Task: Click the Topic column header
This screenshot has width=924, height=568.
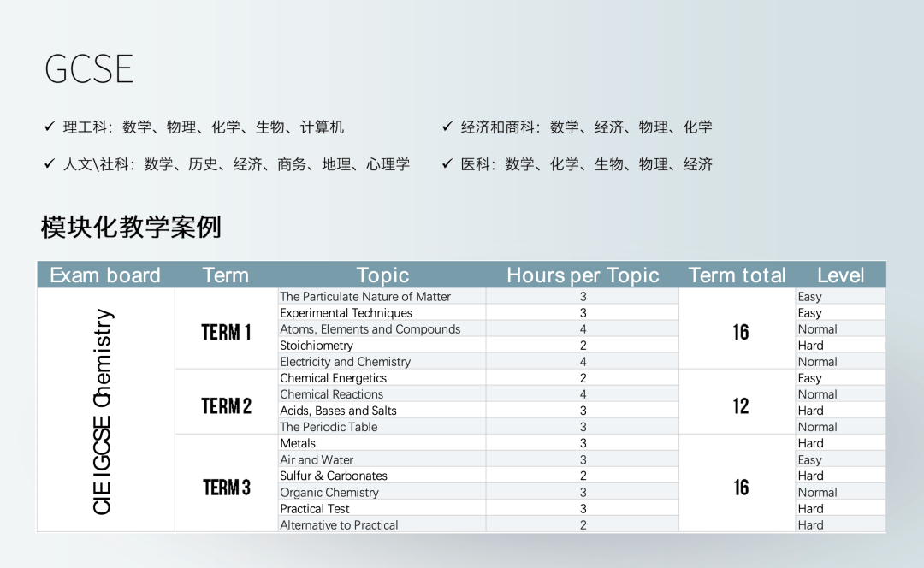Action: pyautogui.click(x=382, y=275)
